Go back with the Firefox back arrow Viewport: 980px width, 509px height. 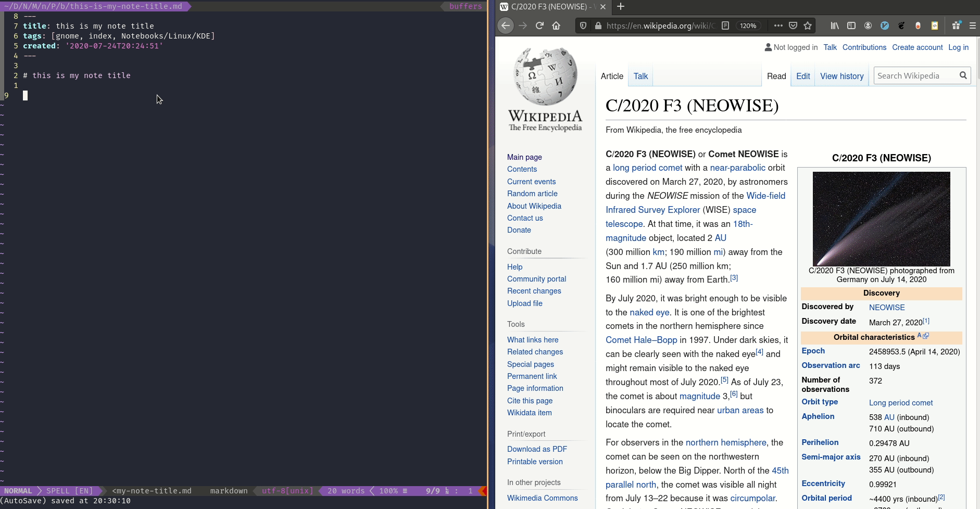point(506,26)
